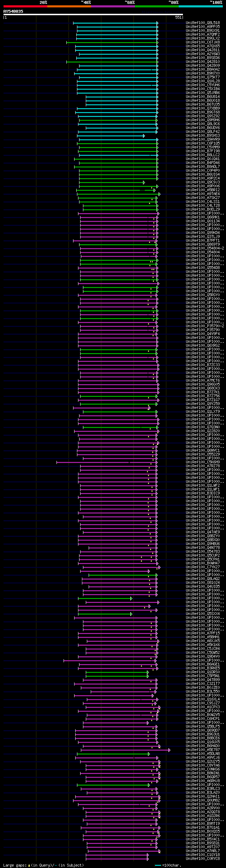226x868 pixels.
Task: Select hit label UniRef100_B7PFT1
Action: point(203,241)
